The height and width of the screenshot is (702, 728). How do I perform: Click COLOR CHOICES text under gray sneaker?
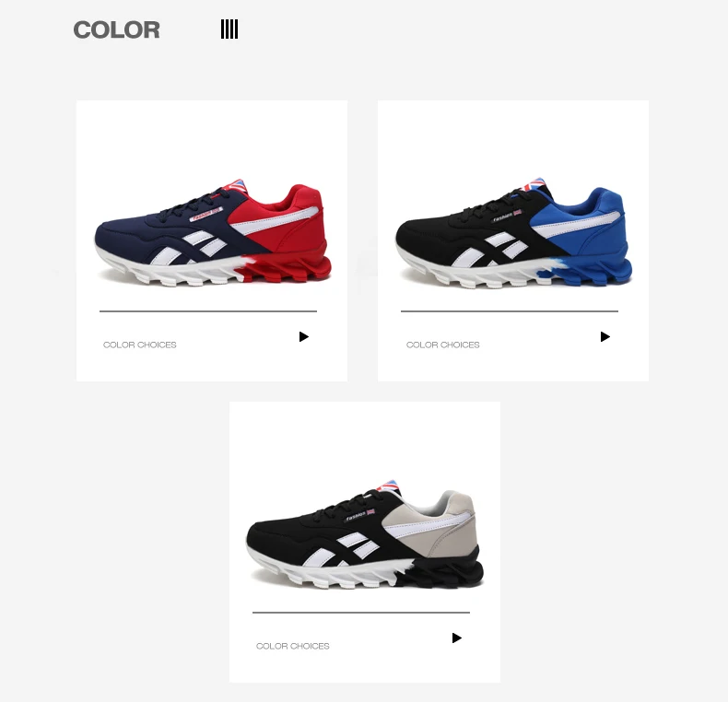point(292,647)
